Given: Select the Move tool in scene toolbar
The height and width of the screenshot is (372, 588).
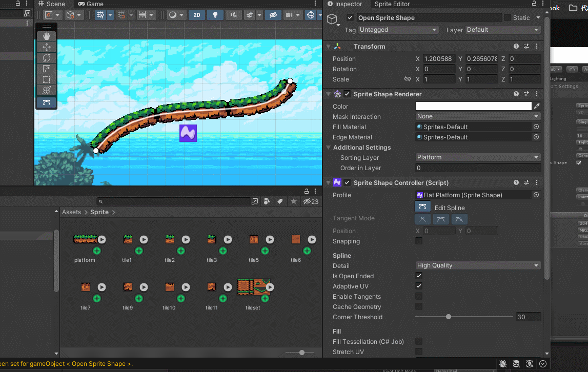Looking at the screenshot, I should tap(47, 47).
